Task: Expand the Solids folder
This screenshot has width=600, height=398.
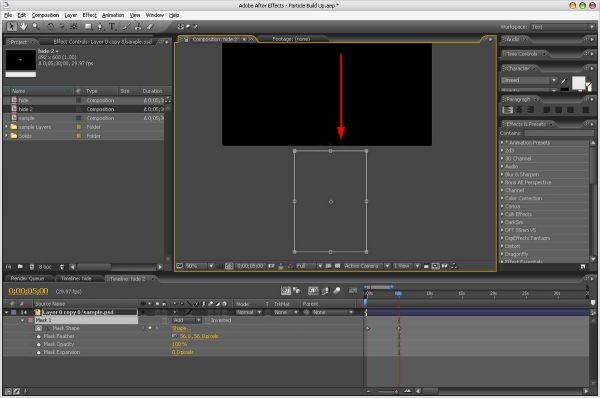Action: pyautogui.click(x=6, y=135)
